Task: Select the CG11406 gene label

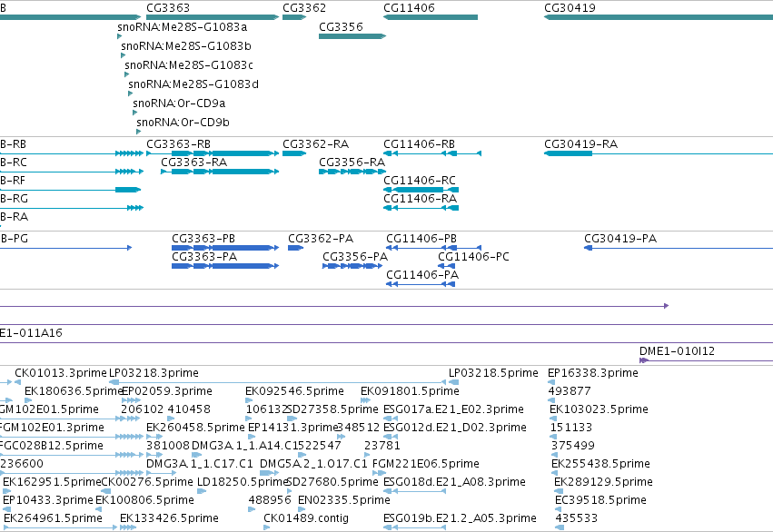Action: [409, 8]
